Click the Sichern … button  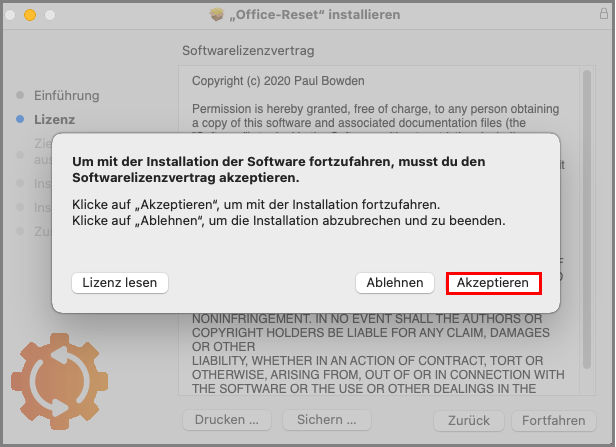coord(326,420)
